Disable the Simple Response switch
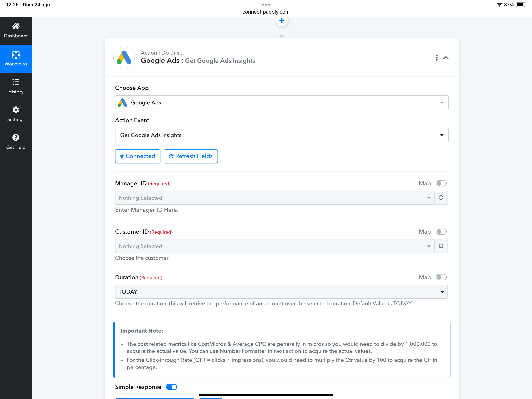 click(172, 387)
